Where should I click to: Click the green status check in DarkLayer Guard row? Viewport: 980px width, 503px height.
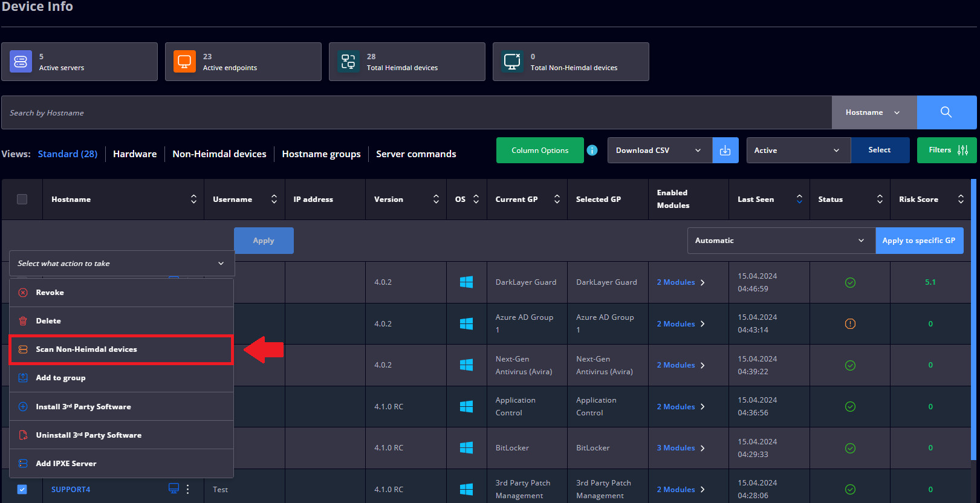point(850,282)
